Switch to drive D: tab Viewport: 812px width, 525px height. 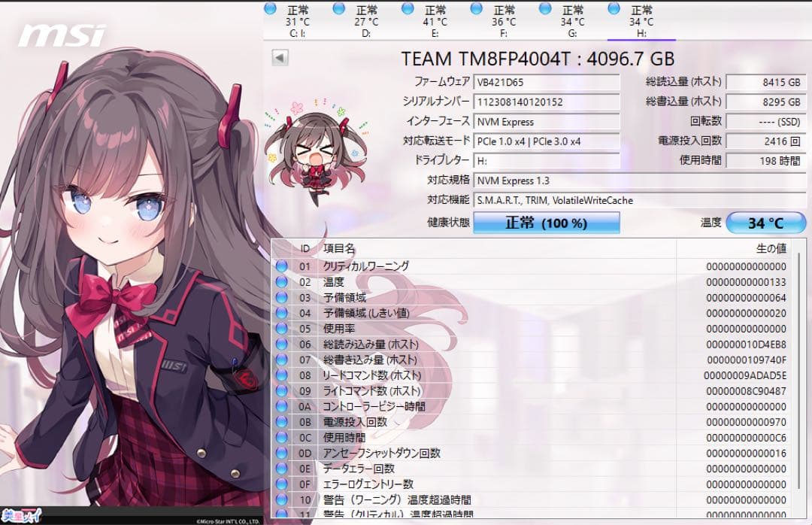tap(366, 21)
